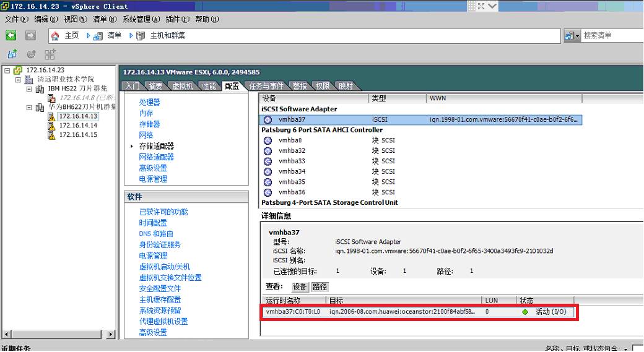
Task: Click the vmhba36 adapter icon
Action: pyautogui.click(x=268, y=192)
